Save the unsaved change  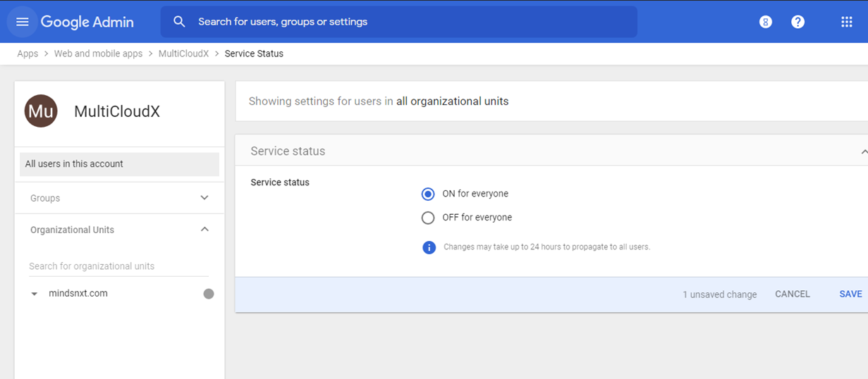(x=850, y=294)
